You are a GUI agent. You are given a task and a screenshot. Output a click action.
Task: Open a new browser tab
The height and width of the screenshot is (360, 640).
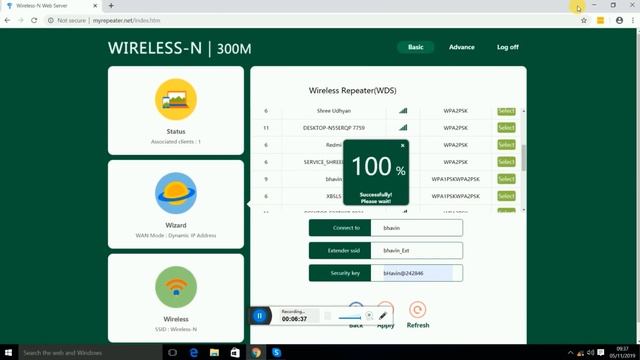(111, 6)
